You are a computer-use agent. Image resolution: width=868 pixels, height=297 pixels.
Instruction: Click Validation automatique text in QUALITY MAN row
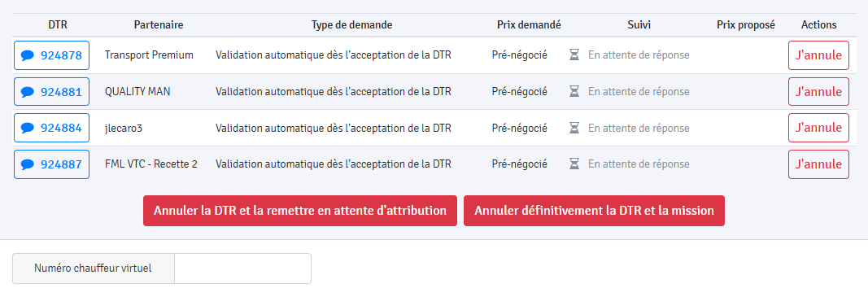(334, 91)
